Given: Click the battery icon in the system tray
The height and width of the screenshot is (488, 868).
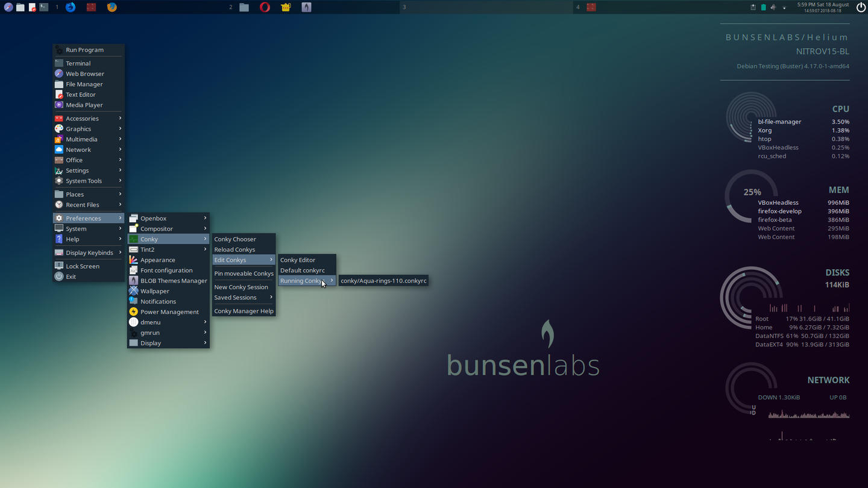Looking at the screenshot, I should [763, 7].
